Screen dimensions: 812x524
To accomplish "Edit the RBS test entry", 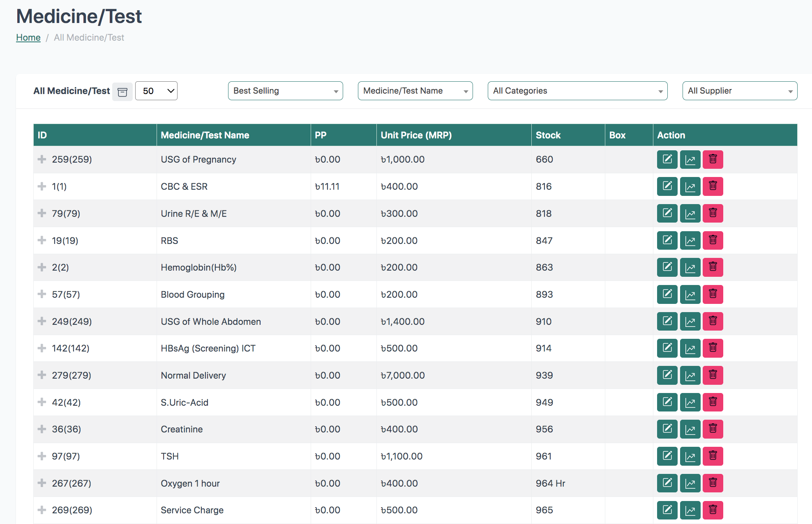I will pyautogui.click(x=667, y=240).
